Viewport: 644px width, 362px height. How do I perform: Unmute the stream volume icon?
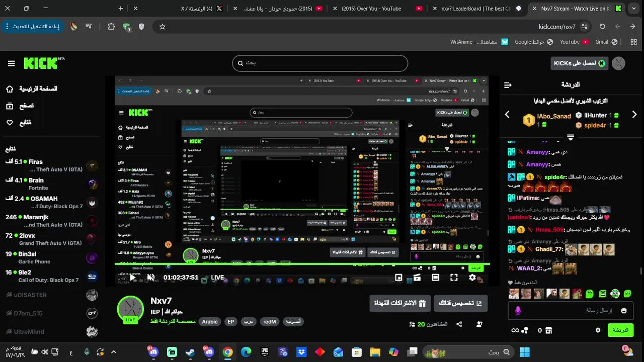(151, 277)
